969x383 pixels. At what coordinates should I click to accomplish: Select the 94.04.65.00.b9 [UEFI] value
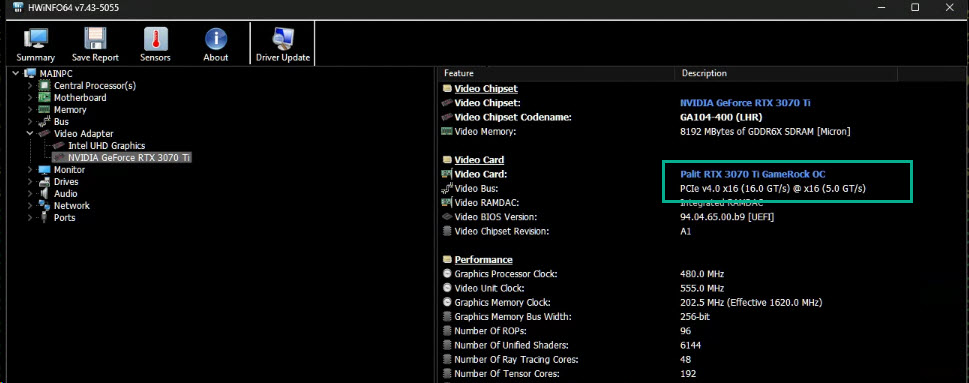point(727,217)
